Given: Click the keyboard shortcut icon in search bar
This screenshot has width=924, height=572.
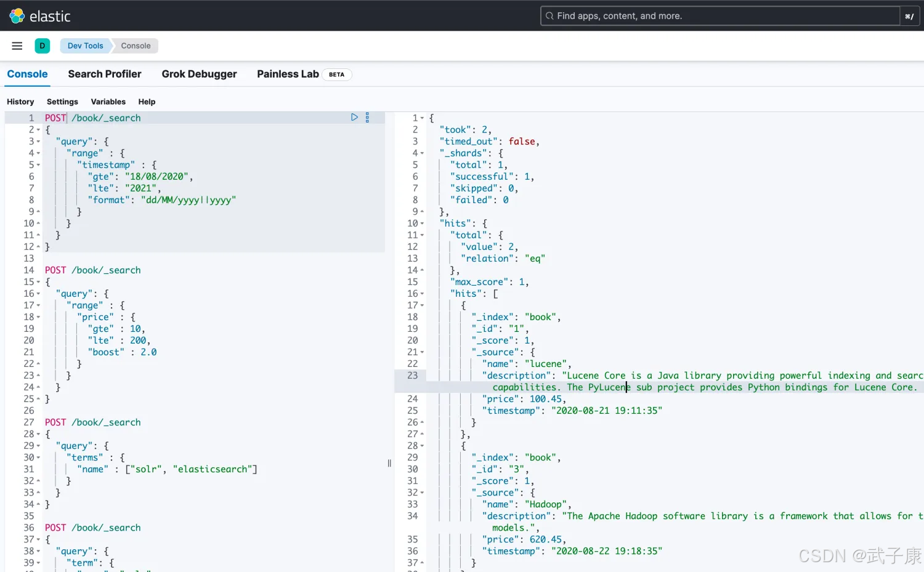Looking at the screenshot, I should [x=909, y=16].
